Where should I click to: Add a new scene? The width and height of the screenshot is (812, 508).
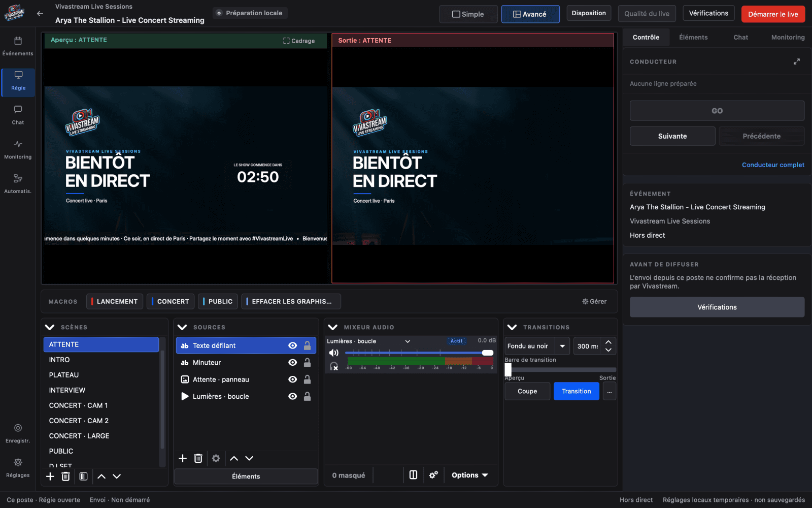(50, 477)
